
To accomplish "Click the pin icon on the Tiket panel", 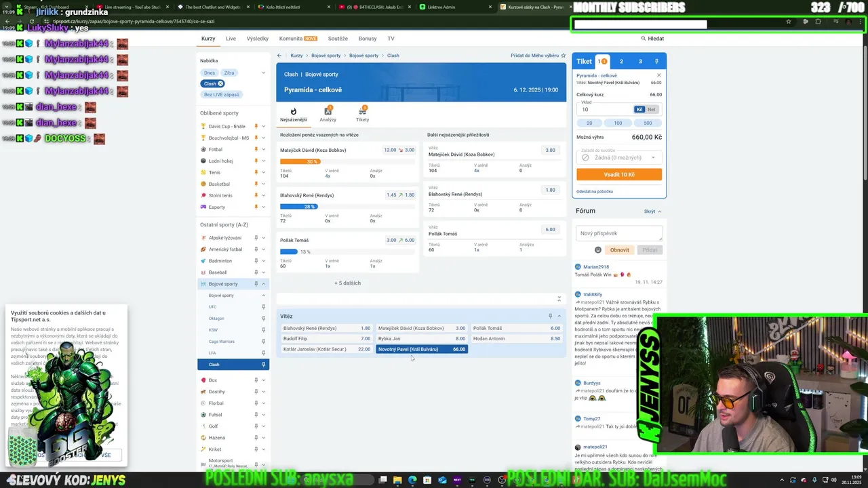I will click(x=656, y=62).
